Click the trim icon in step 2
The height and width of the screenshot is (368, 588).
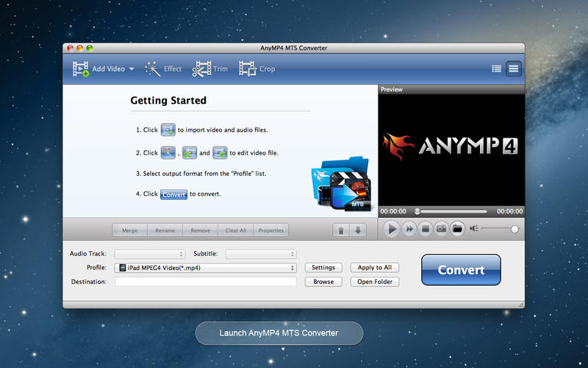(x=190, y=152)
